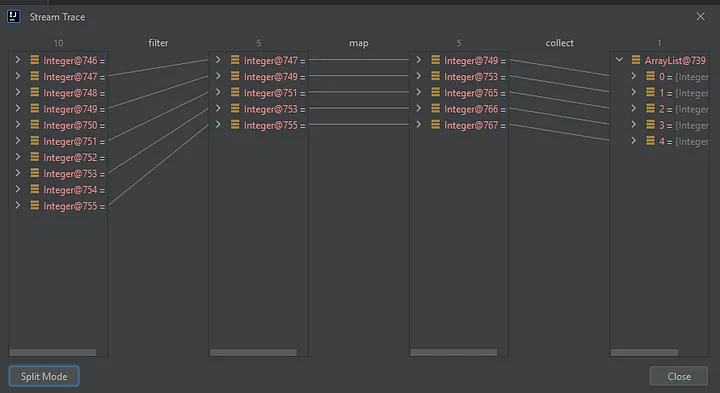Image resolution: width=720 pixels, height=393 pixels.
Task: Expand element 0 of the ArrayList
Action: tap(633, 76)
